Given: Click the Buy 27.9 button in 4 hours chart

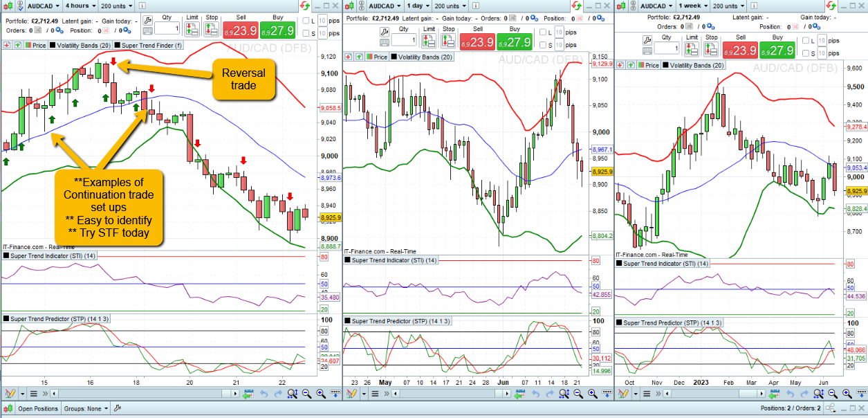Looking at the screenshot, I should click(277, 31).
